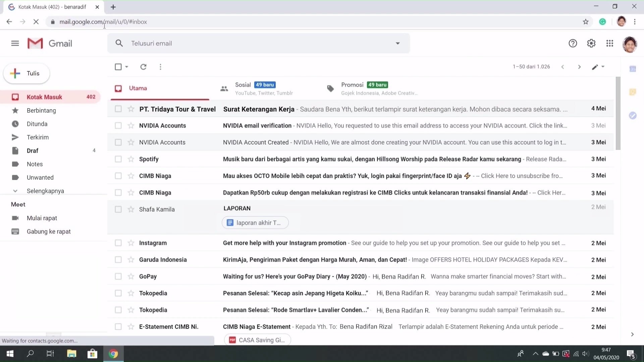Screen dimensions: 644x362
Task: Switch to the Sosial tab
Action: tap(265, 88)
